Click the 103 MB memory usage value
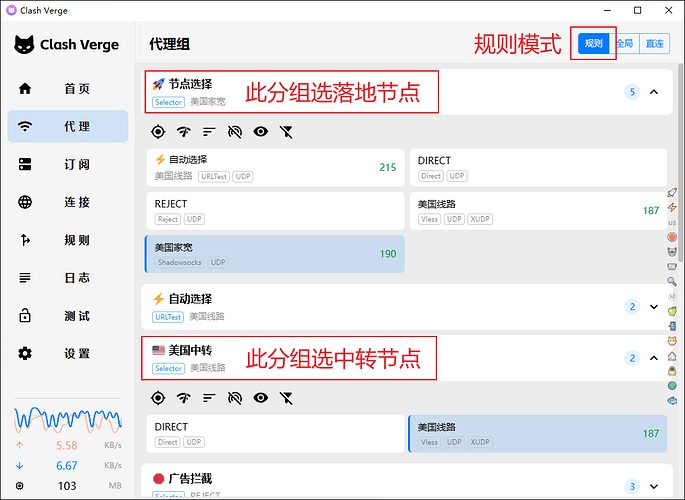Image resolution: width=685 pixels, height=500 pixels. [67, 486]
